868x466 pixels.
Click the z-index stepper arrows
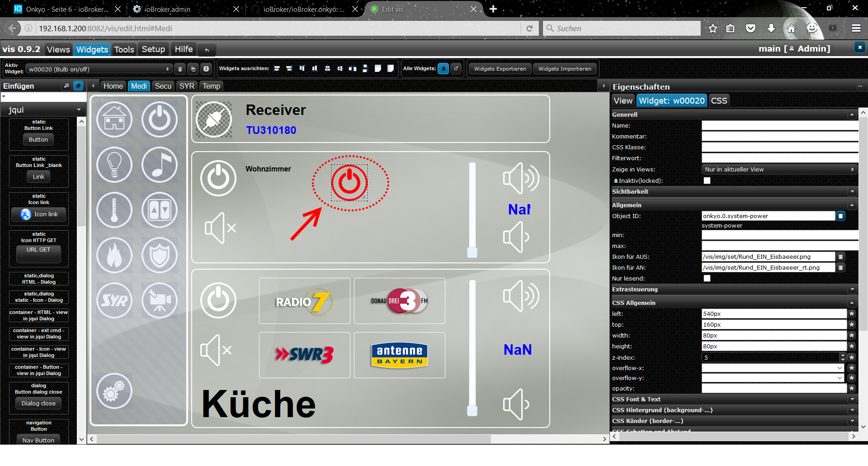[843, 357]
